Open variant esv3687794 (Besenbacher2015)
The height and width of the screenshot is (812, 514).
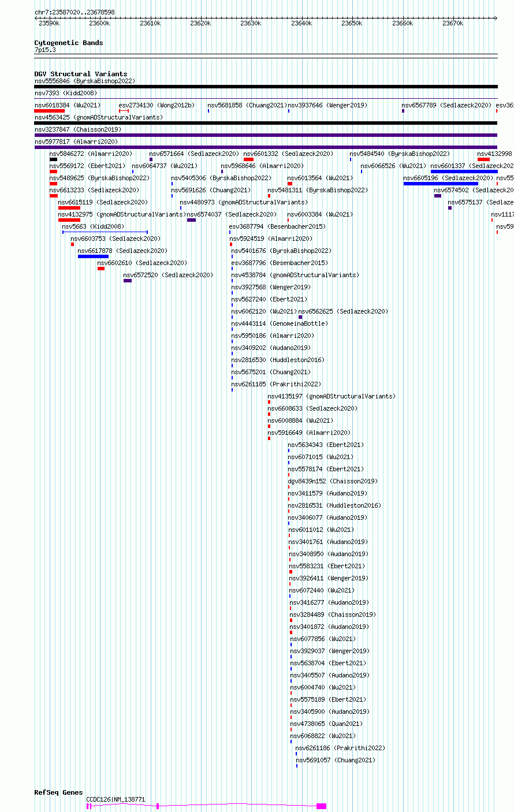tap(277, 226)
